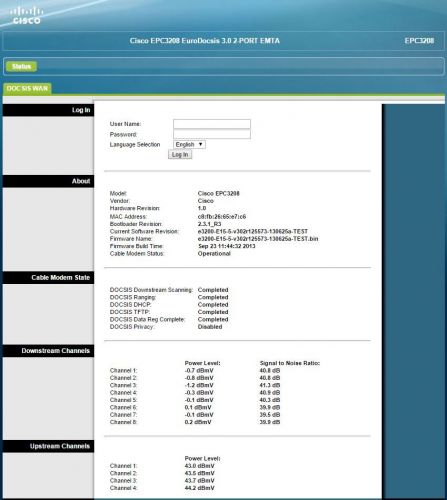Select the DOCSIS WAN tab
The width and height of the screenshot is (447, 500).
coord(27,89)
